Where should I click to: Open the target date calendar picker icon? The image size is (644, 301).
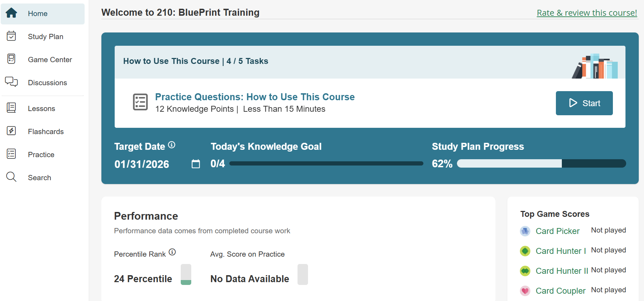tap(196, 164)
